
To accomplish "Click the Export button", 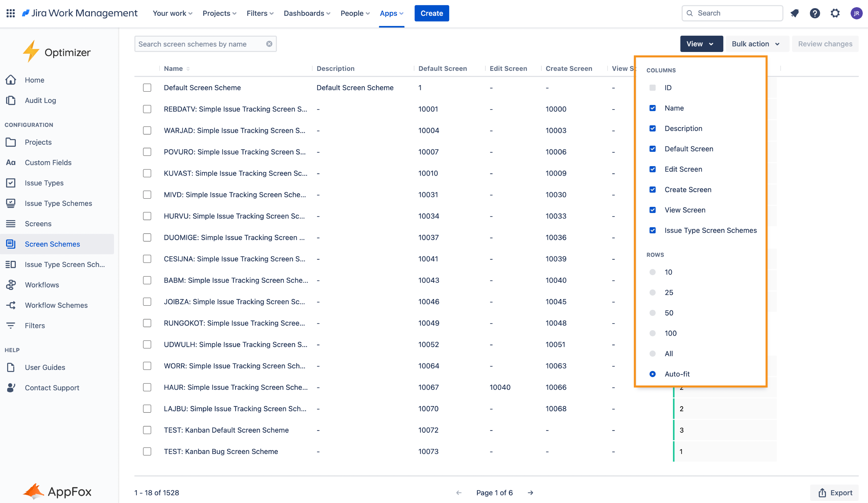I will point(835,493).
